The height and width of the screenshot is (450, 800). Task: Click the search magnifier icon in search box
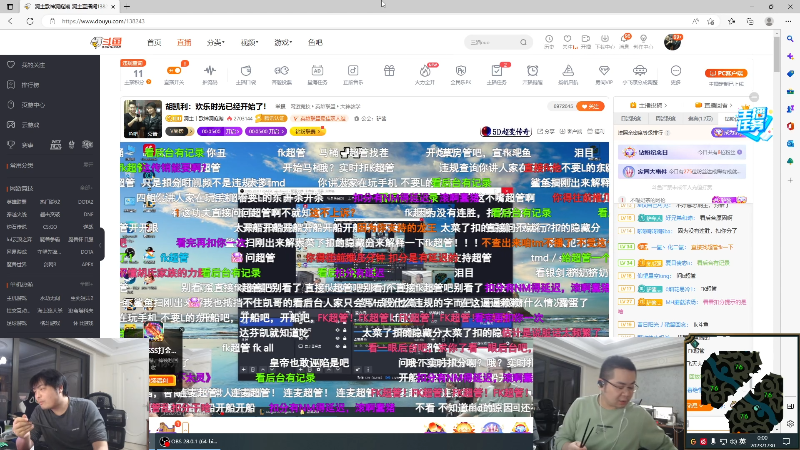tap(523, 42)
